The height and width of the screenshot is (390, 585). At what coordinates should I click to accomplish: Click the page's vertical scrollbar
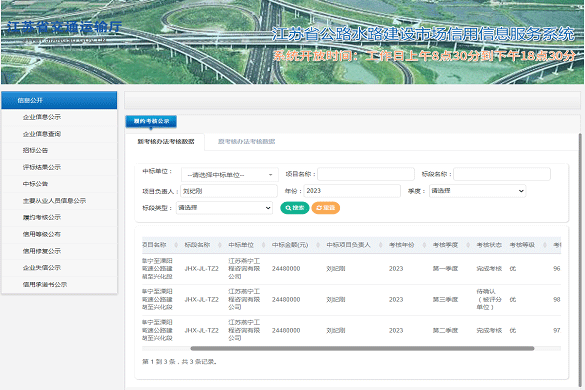[x=580, y=259]
